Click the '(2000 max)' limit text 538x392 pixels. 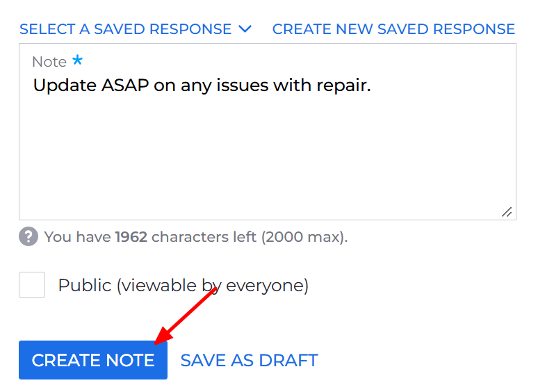point(304,237)
